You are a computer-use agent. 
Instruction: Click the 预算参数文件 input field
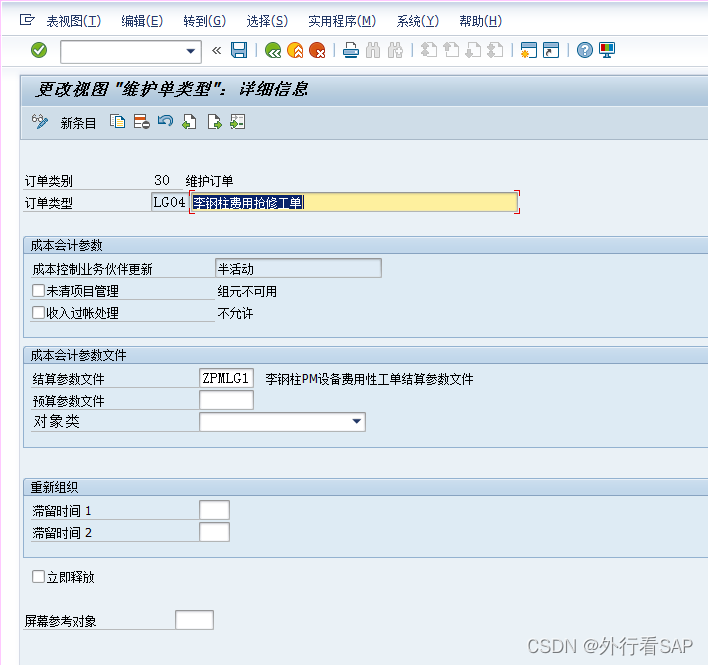point(226,400)
